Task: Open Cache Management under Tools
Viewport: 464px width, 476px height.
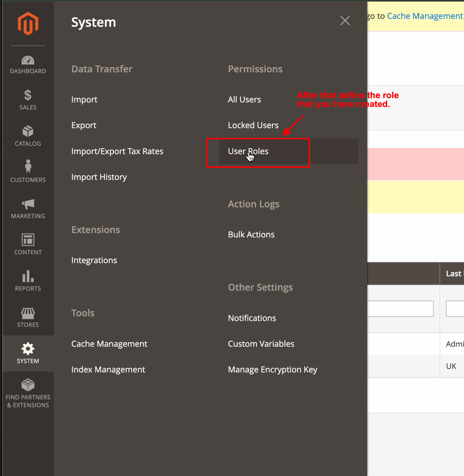Action: click(109, 344)
